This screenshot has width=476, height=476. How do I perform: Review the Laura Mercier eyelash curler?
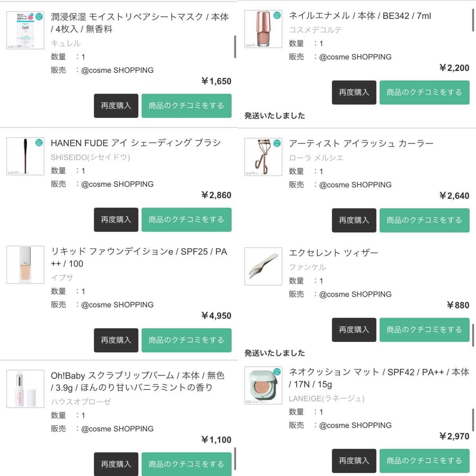(x=424, y=220)
